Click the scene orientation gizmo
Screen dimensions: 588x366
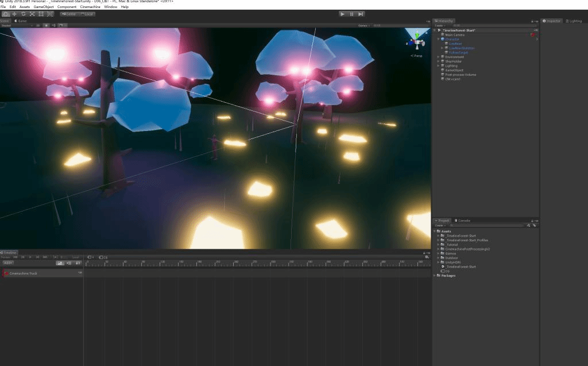coord(417,42)
